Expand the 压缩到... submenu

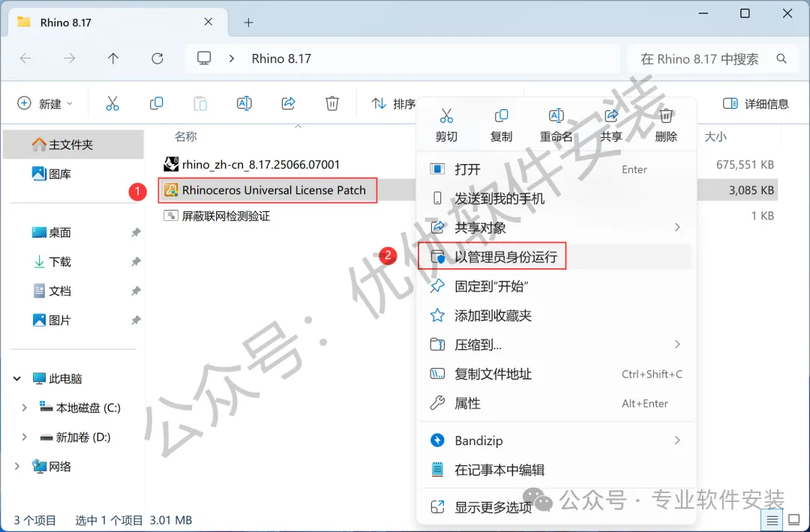point(677,344)
